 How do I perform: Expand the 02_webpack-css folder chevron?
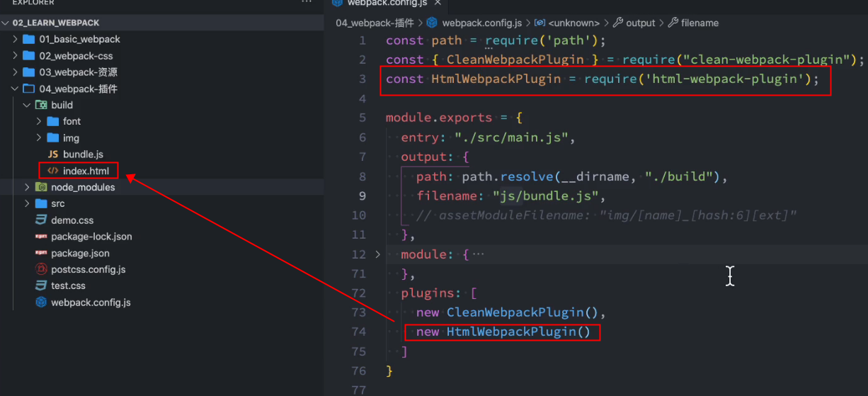coord(16,55)
